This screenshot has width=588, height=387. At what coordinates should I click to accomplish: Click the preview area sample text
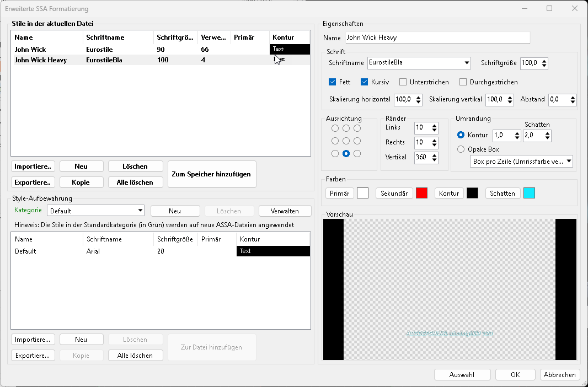point(449,333)
